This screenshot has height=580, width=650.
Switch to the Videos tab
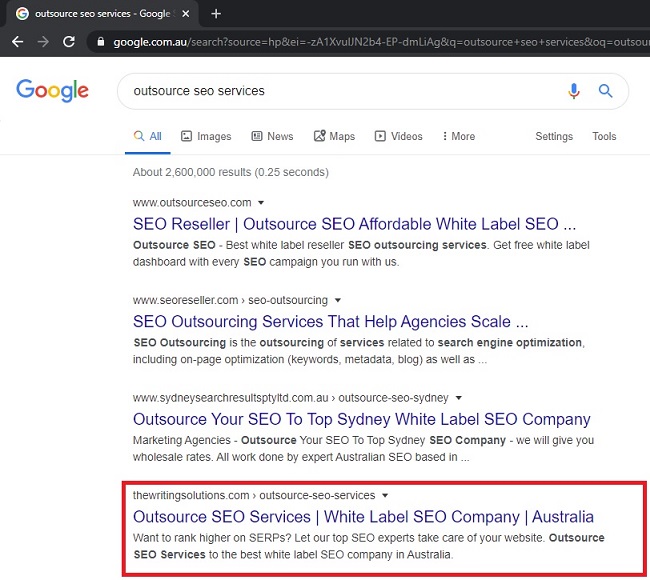pos(398,136)
